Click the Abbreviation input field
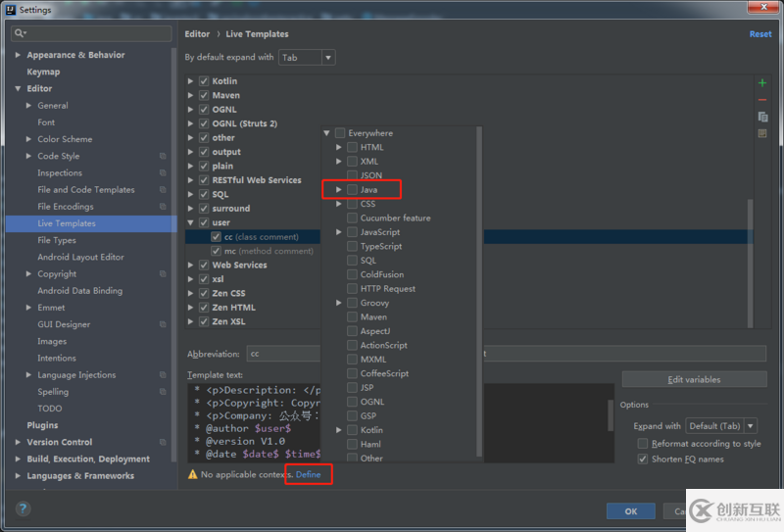 pos(283,354)
